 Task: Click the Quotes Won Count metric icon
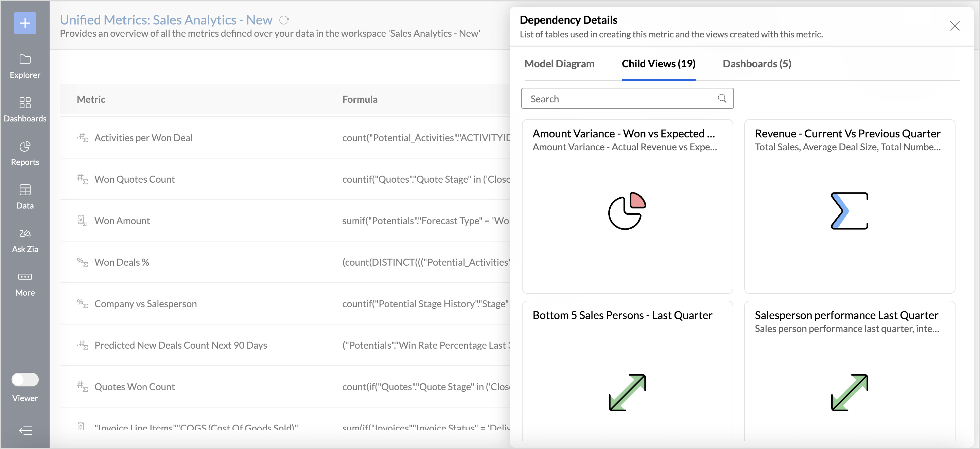pos(82,386)
